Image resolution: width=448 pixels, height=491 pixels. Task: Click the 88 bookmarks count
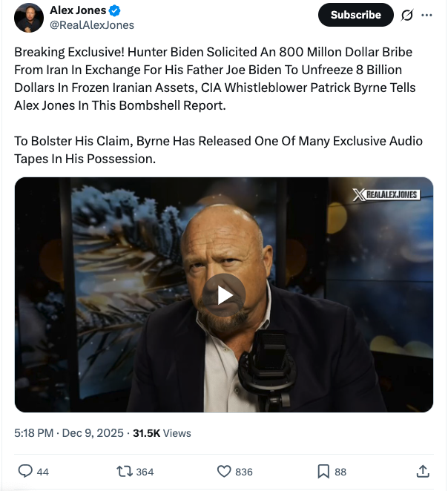(x=340, y=472)
